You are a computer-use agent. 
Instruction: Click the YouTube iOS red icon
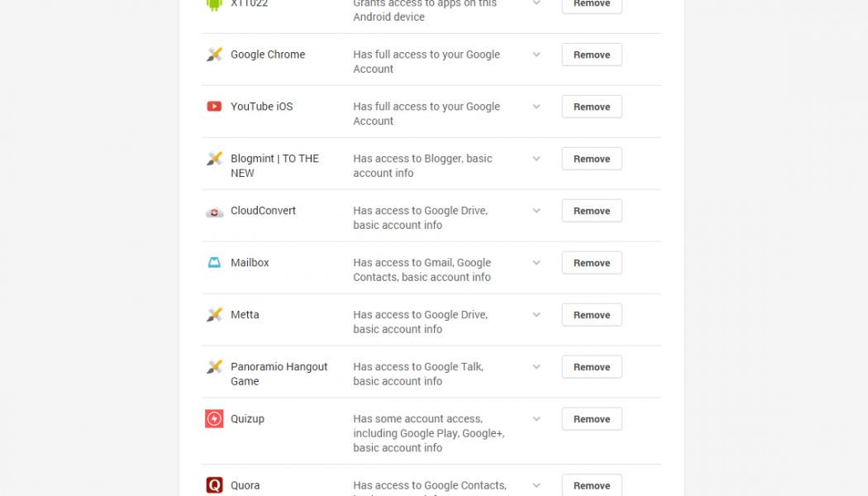[214, 107]
